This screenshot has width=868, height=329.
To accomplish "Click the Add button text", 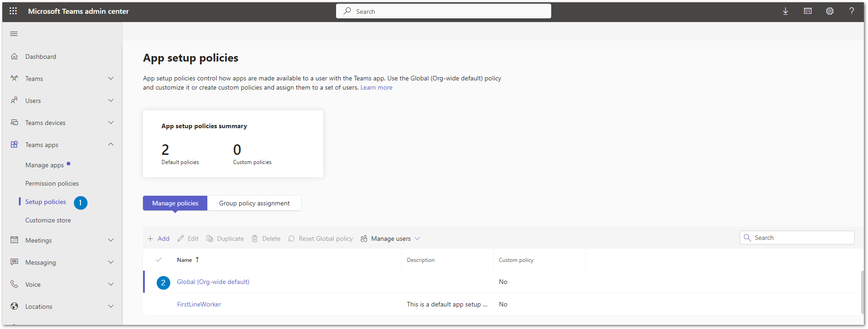I will [164, 238].
